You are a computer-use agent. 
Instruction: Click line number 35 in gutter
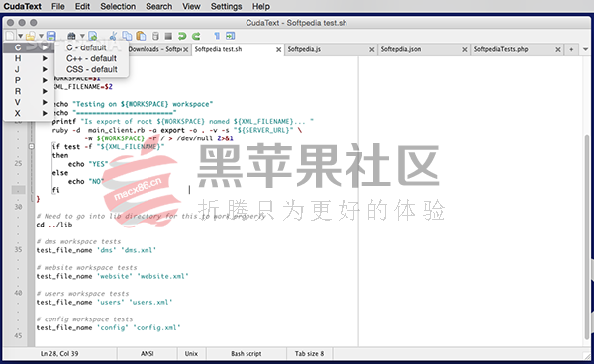pyautogui.click(x=18, y=249)
